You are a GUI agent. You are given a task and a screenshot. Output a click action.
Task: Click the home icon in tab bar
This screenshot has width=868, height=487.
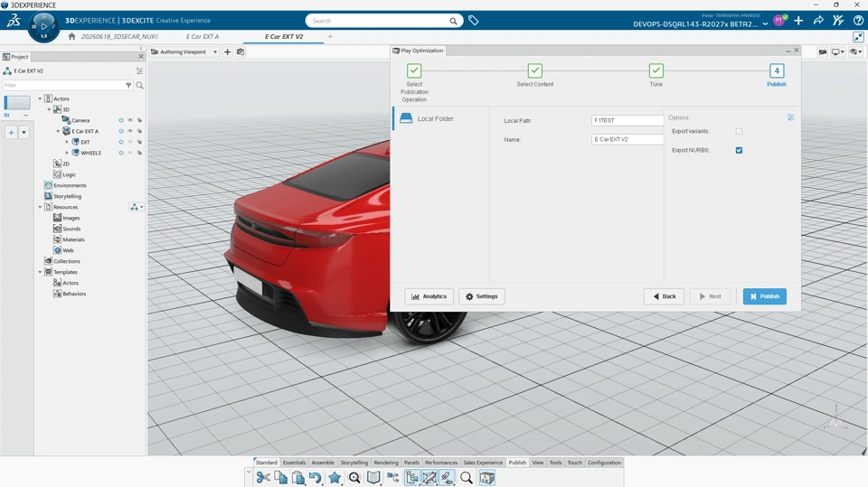pos(71,36)
